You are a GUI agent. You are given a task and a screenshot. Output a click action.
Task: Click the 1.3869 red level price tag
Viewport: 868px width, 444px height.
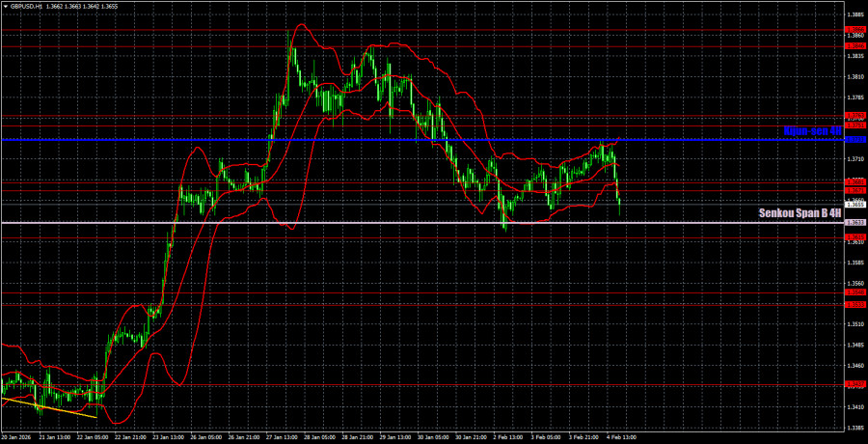(x=854, y=29)
